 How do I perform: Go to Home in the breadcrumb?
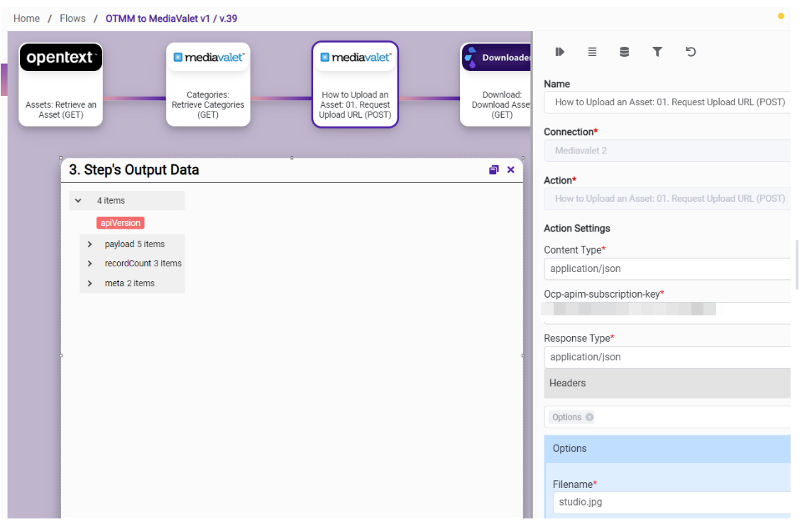click(x=26, y=18)
